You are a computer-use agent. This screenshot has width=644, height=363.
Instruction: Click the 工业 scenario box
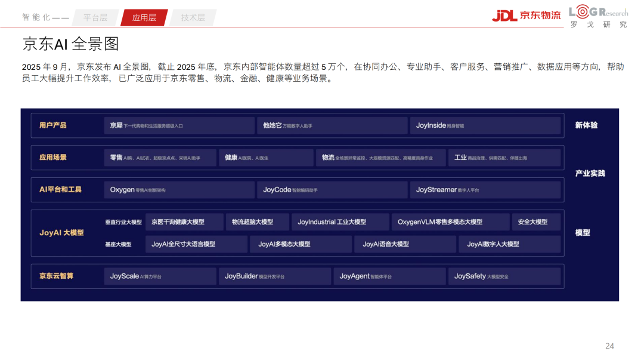[504, 158]
